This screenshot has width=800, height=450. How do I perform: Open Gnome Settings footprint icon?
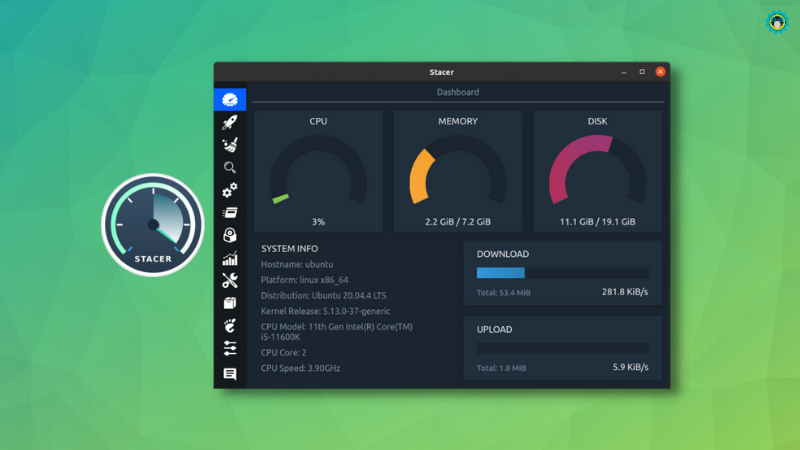coord(230,326)
